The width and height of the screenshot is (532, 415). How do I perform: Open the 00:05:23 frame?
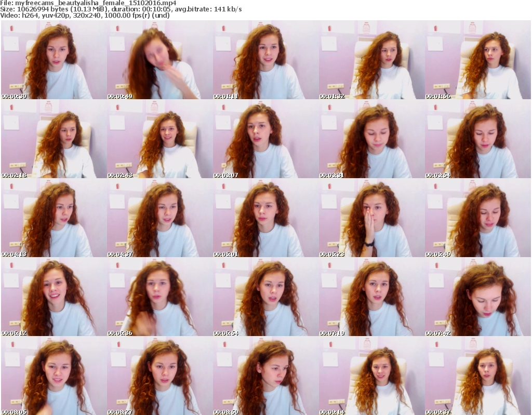(372, 218)
